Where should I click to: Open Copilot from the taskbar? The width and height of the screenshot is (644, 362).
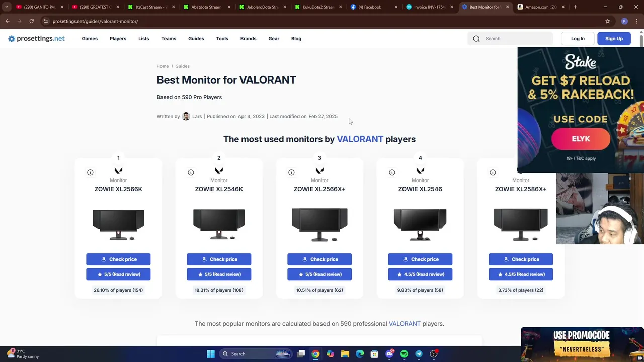tap(330, 354)
